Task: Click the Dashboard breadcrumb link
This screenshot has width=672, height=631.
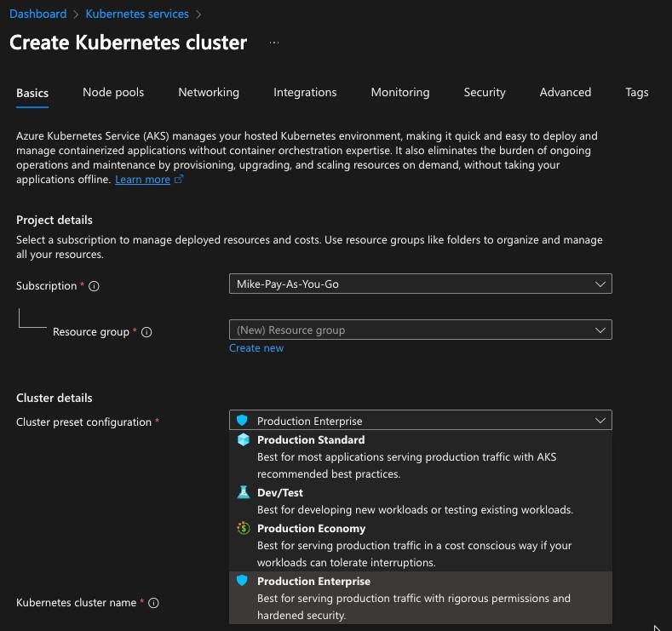Action: click(x=38, y=14)
